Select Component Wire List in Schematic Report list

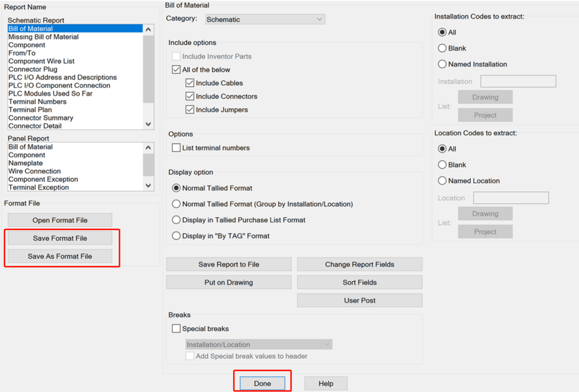click(41, 61)
